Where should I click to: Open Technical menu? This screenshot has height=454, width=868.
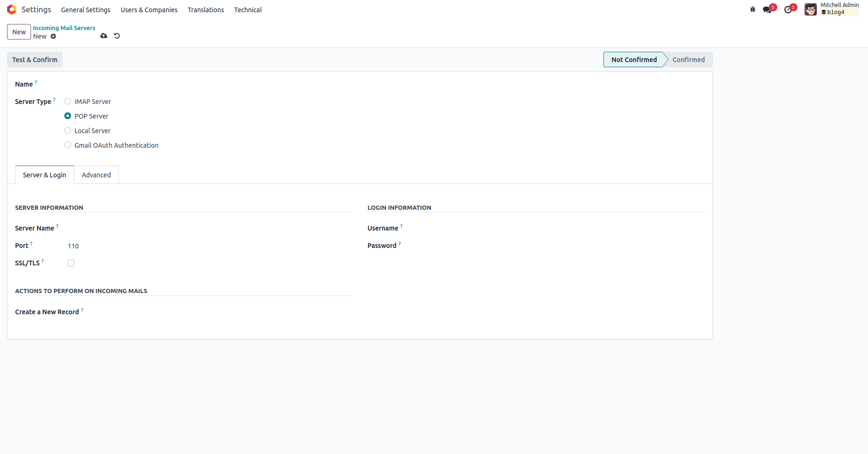click(248, 9)
